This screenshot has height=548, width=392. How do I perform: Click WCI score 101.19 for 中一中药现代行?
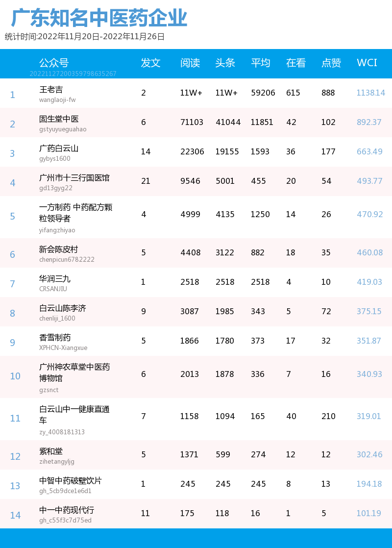[x=369, y=513]
